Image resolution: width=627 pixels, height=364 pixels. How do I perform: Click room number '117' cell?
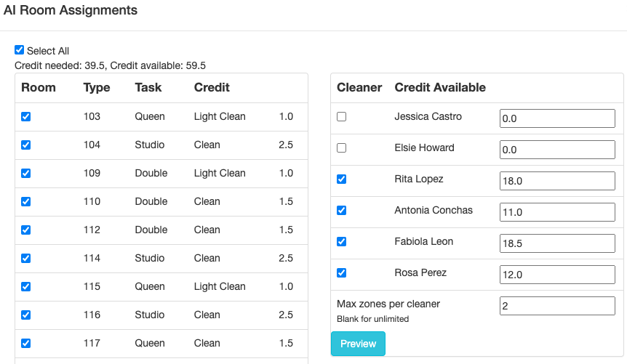click(x=92, y=344)
